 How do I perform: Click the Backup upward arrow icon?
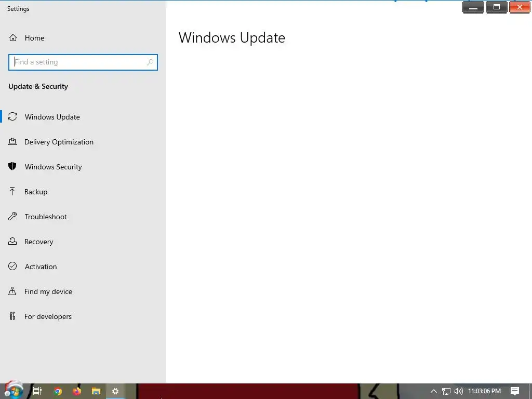[12, 191]
